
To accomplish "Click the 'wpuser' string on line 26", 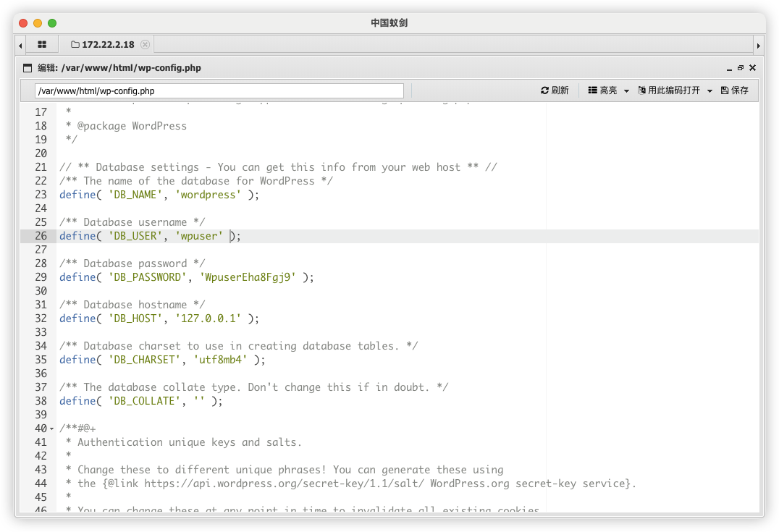I will pos(198,236).
